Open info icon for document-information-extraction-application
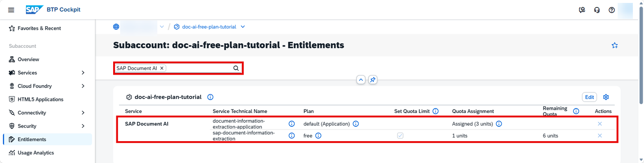 292,124
